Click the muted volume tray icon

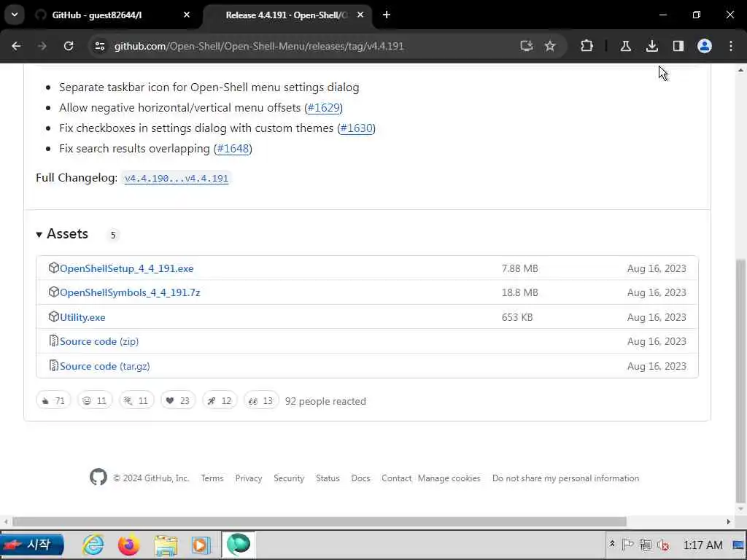(x=663, y=545)
